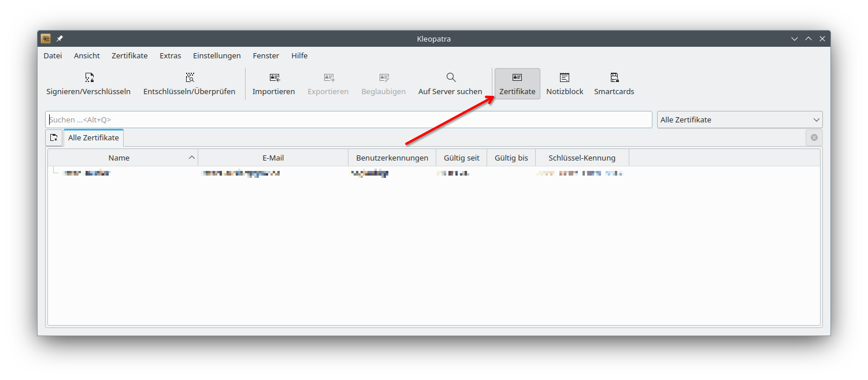Sort by the Name column header
The height and width of the screenshot is (380, 868).
123,158
